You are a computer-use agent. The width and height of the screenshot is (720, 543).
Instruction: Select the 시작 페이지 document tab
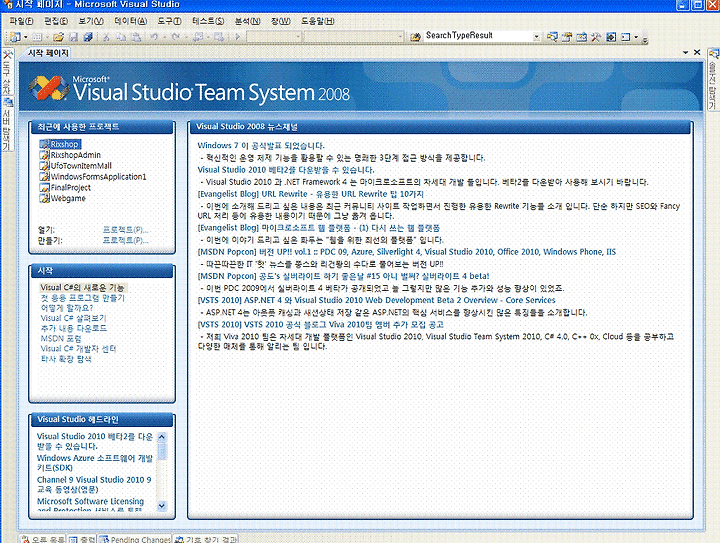(48, 53)
